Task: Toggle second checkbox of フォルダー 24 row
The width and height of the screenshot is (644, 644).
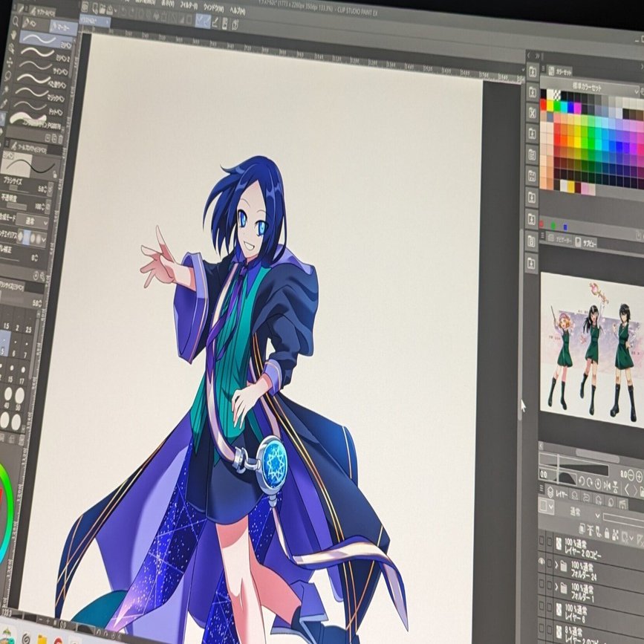Action: pyautogui.click(x=549, y=563)
